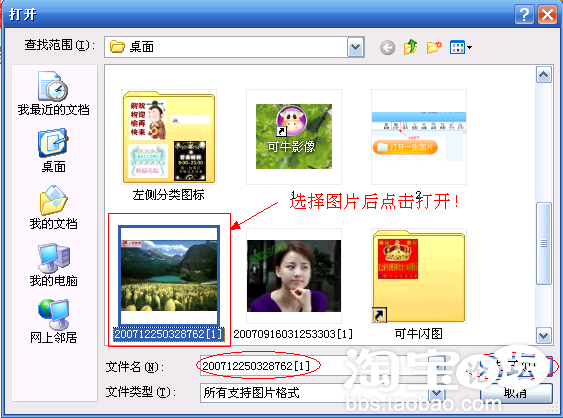Screen dimensions: 563x418
Task: Open the view menu icon dropdown
Action: 461,47
